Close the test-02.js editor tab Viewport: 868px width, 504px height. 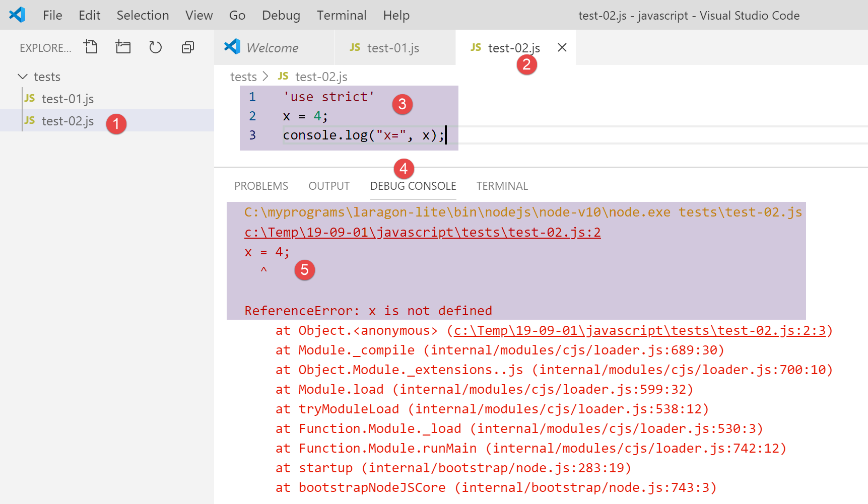tap(562, 47)
